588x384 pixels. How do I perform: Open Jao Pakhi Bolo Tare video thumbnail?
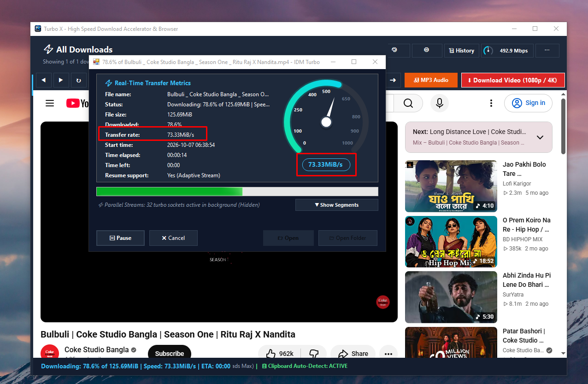(x=451, y=186)
